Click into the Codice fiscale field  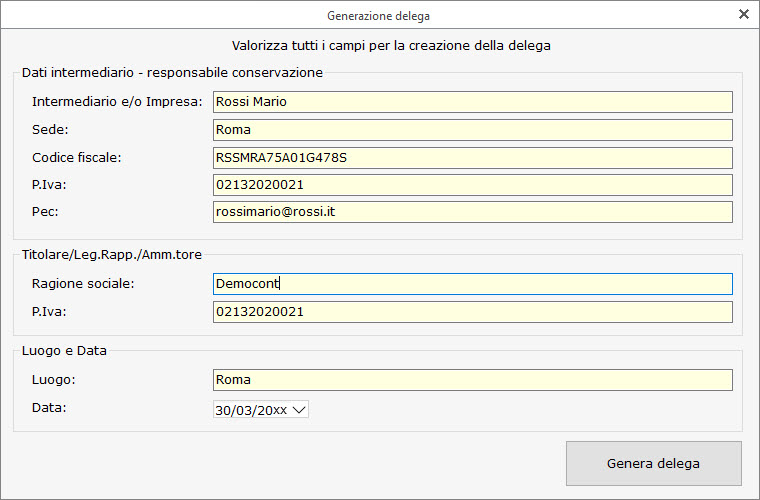(473, 158)
